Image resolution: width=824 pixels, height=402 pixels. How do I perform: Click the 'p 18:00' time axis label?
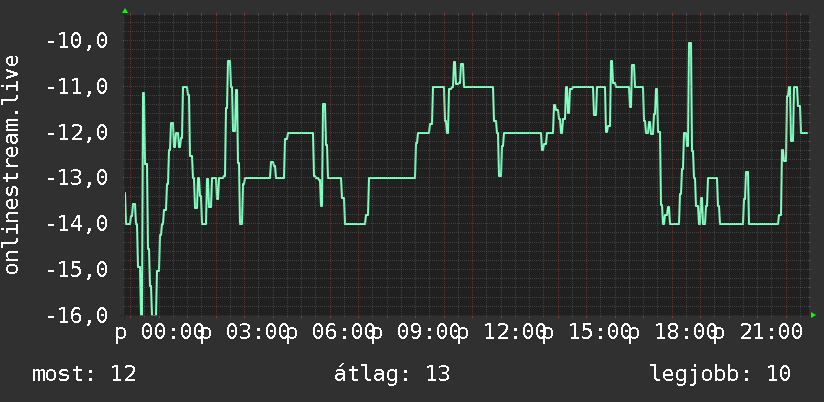[671, 333]
